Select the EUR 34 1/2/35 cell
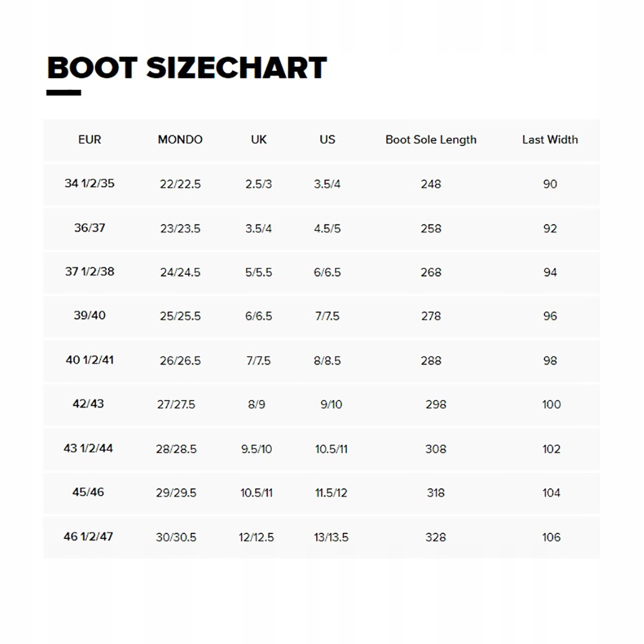Image resolution: width=644 pixels, height=644 pixels. (x=89, y=184)
